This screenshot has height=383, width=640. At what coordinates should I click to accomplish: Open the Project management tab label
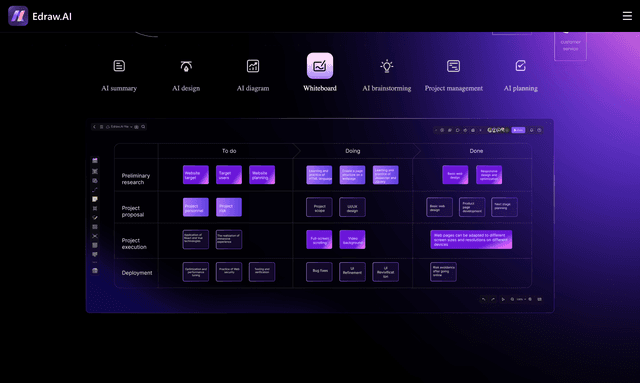point(453,88)
